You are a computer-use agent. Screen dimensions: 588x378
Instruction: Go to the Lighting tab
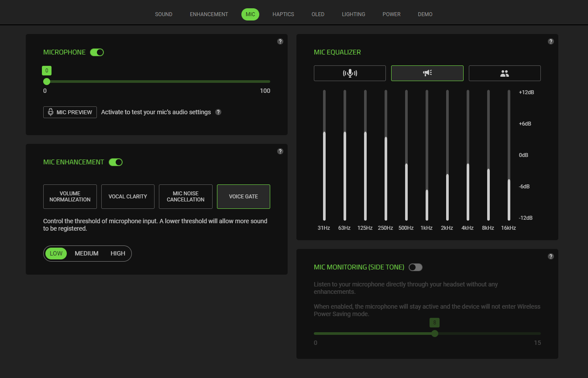tap(353, 14)
